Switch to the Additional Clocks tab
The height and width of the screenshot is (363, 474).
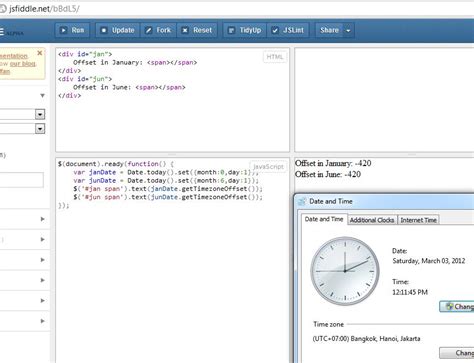pos(372,220)
